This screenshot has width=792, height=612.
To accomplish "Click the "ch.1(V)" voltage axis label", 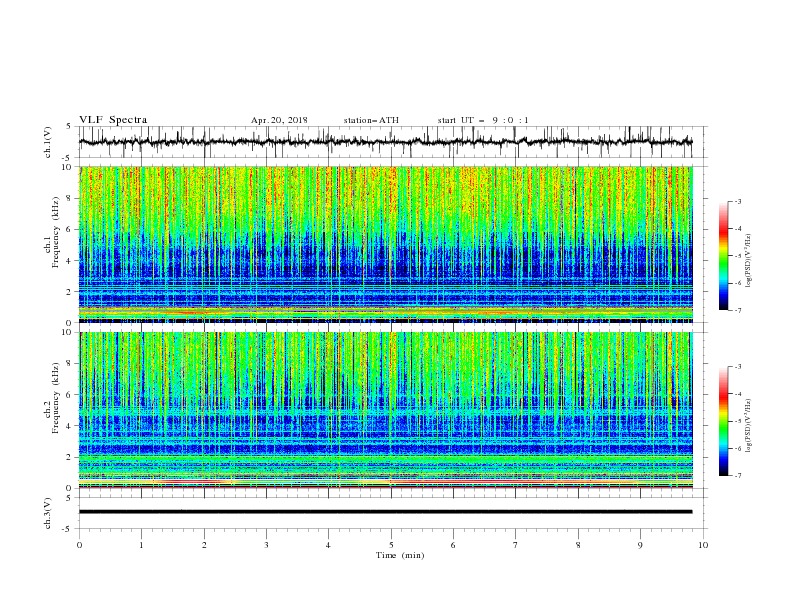I will tap(48, 142).
